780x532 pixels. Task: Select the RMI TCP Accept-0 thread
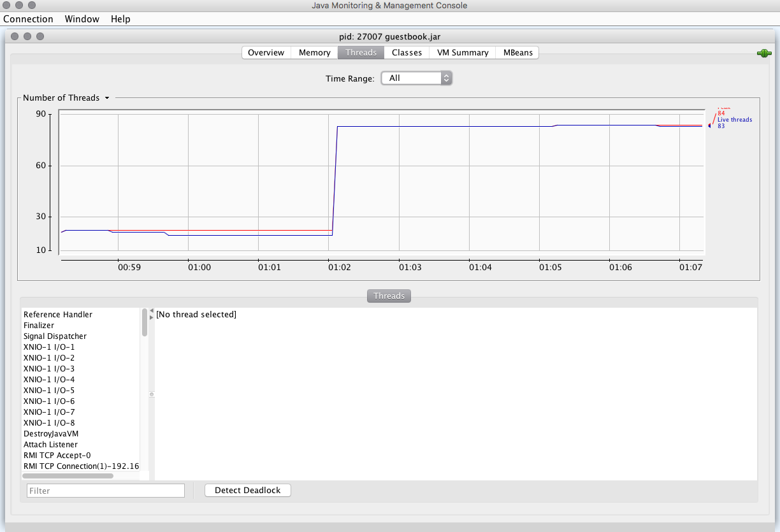pyautogui.click(x=80, y=456)
